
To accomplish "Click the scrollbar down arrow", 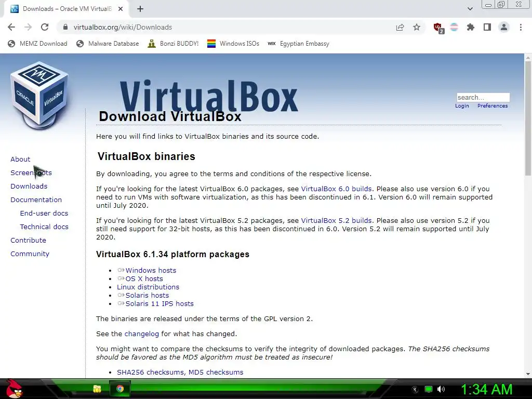I will [528, 374].
